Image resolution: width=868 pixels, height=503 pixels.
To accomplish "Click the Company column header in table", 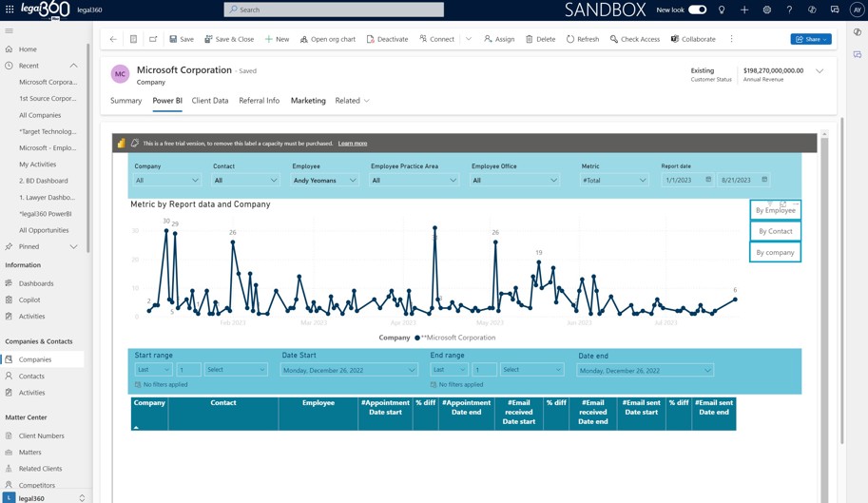I will point(149,414).
